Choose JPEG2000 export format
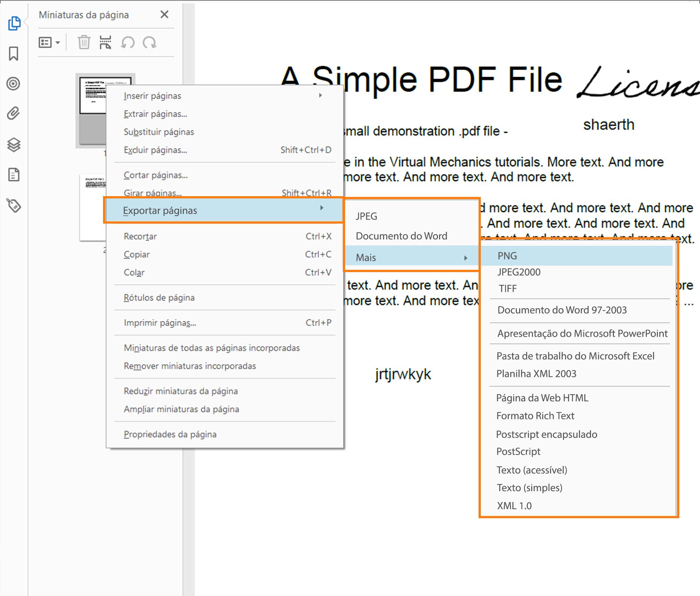Screen dimensions: 700x596 point(577,272)
